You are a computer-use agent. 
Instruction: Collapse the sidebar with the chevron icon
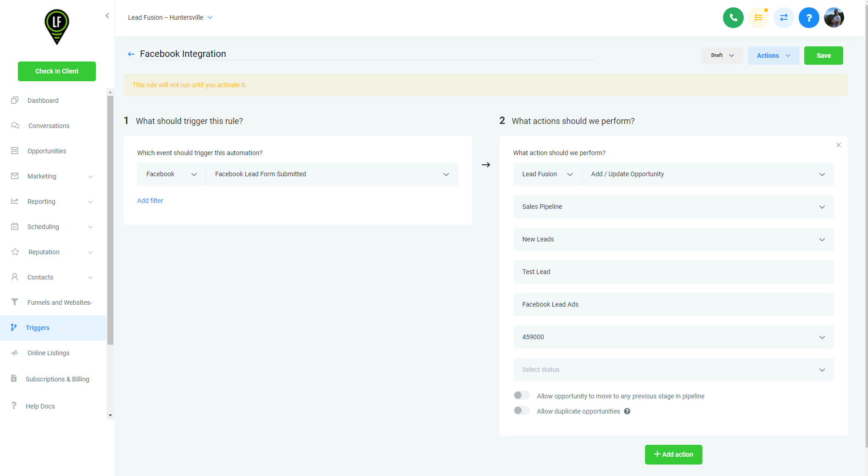(x=107, y=16)
